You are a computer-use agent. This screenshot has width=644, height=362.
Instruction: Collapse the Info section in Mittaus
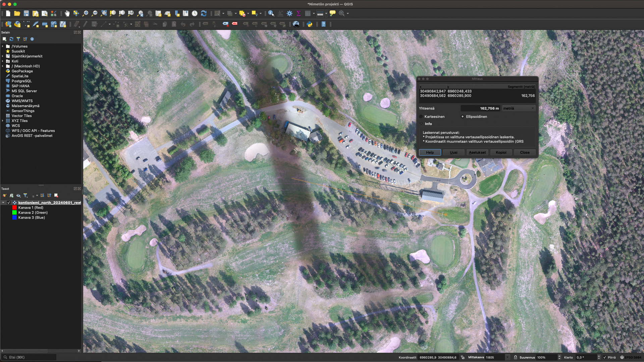coord(422,124)
